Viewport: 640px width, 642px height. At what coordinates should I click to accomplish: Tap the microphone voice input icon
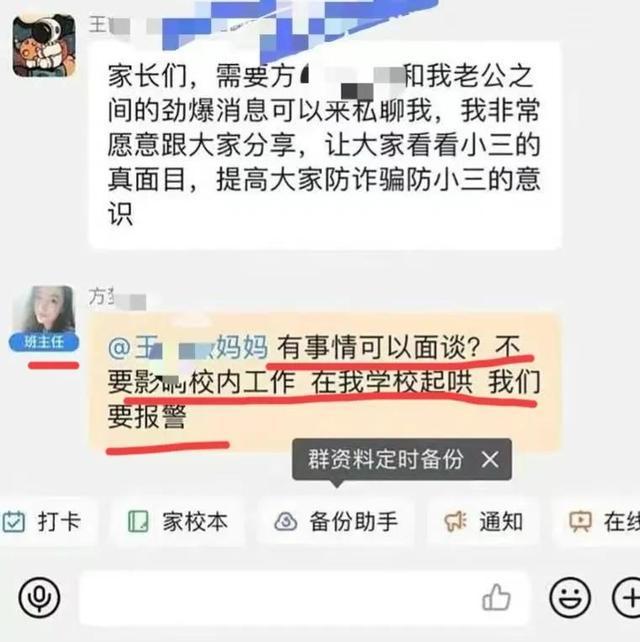[x=39, y=597]
